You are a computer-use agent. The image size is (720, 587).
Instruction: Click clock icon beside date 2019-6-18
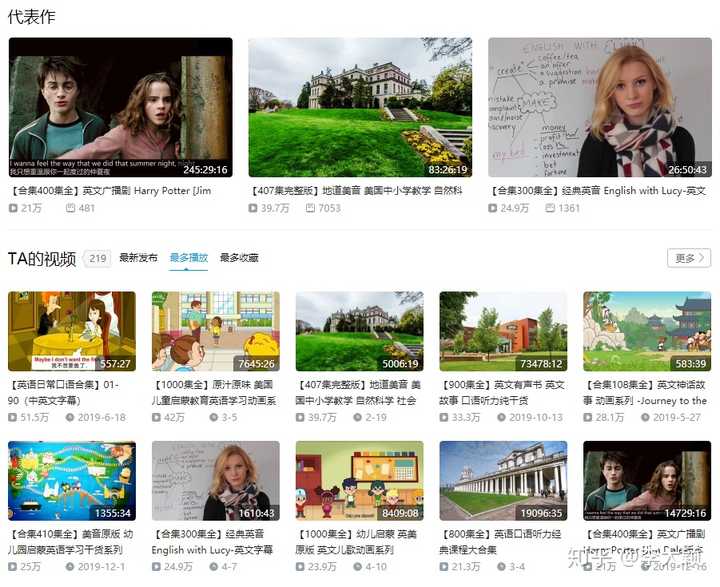70,418
